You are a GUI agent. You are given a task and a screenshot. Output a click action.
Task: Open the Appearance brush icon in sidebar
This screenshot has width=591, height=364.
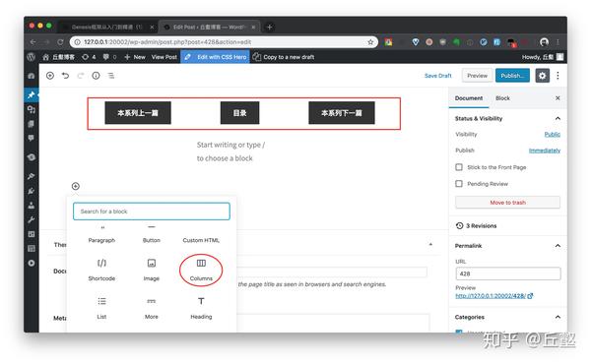point(32,176)
